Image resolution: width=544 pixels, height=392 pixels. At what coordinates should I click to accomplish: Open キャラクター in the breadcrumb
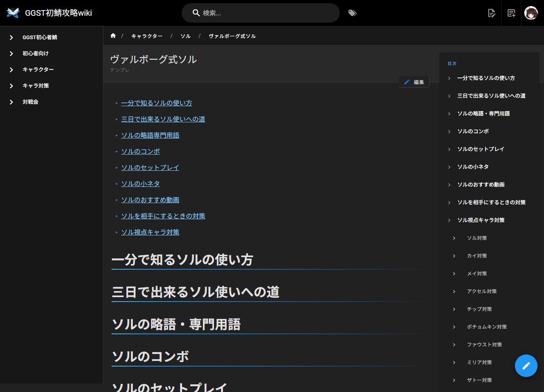(x=147, y=36)
